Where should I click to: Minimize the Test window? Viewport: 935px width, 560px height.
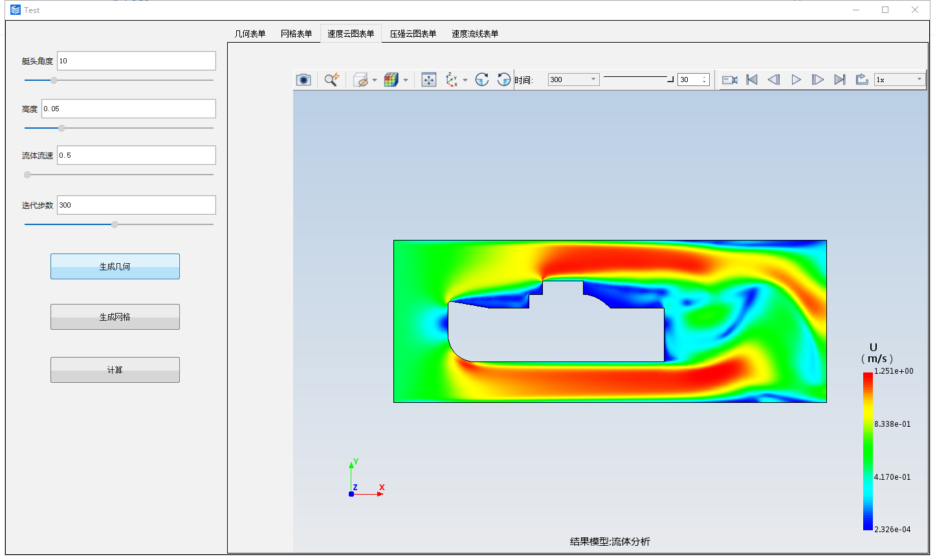pyautogui.click(x=856, y=10)
